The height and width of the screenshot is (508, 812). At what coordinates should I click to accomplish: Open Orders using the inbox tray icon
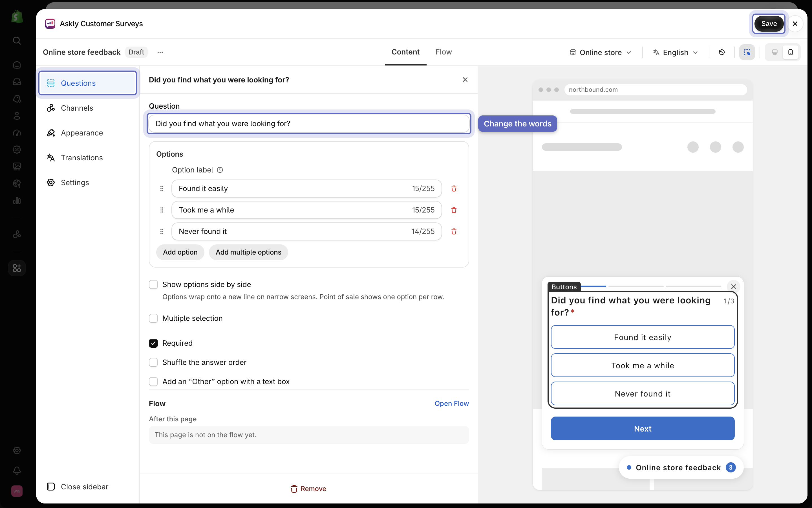point(17,82)
